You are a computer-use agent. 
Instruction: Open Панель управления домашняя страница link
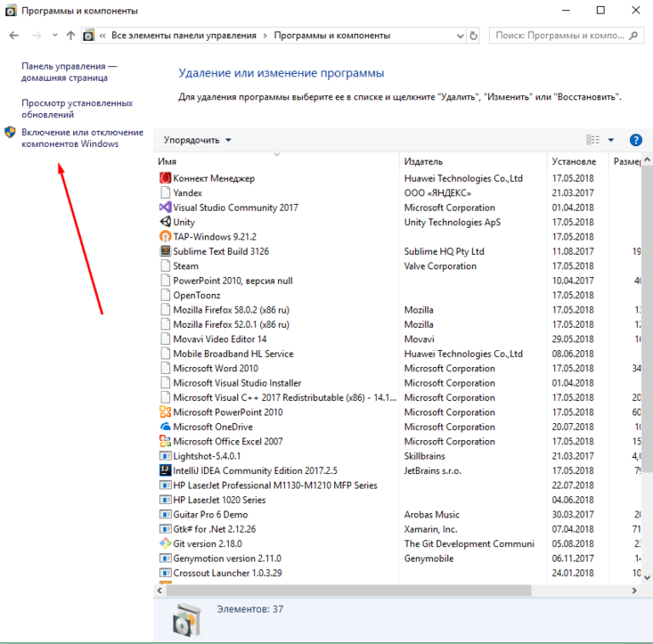(69, 72)
